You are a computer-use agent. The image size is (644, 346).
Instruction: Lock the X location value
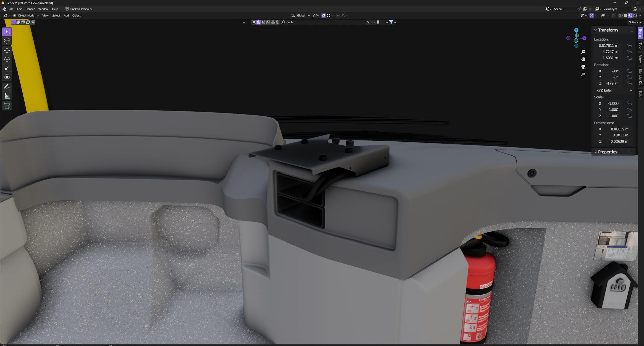tap(629, 46)
